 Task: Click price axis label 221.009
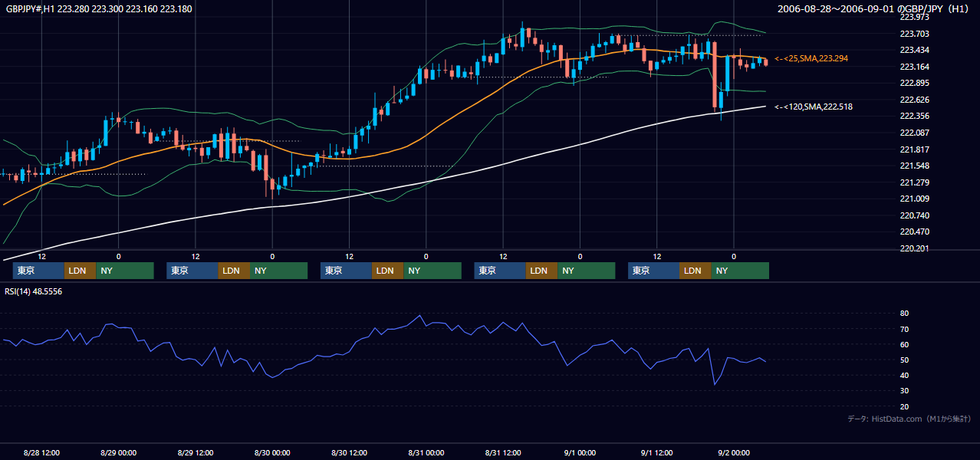(x=913, y=199)
